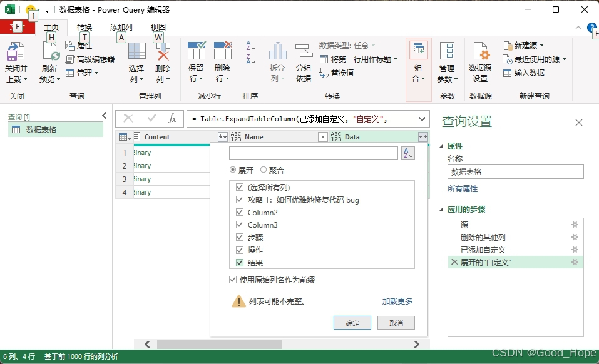Click the Remove Columns (删除列) icon
Screen dimensions: 599x364
coord(163,51)
